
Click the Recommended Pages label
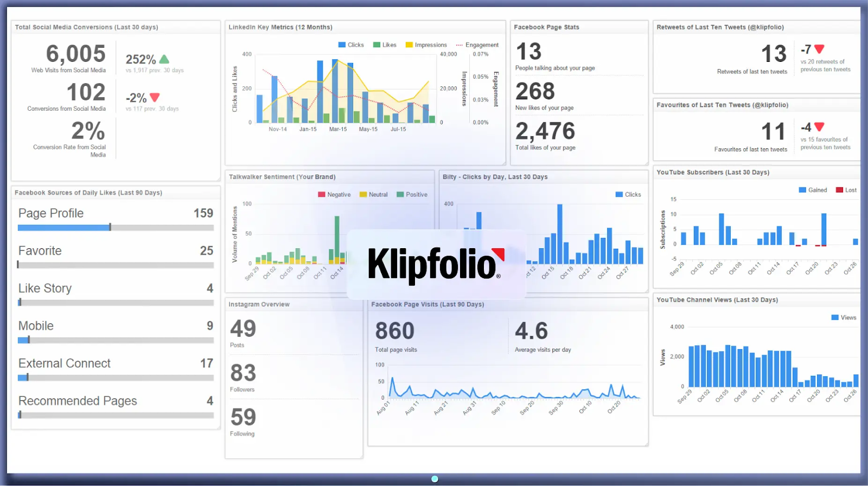click(x=78, y=401)
